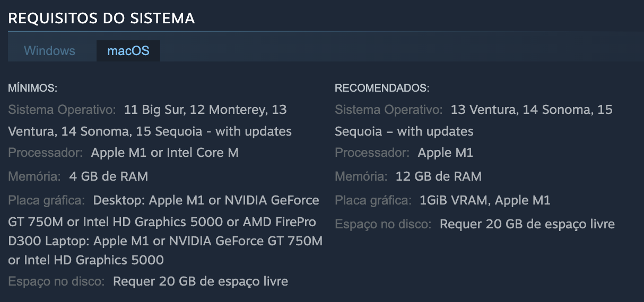Click the "1GiB VRAM, Apple M1" text
Viewport: 644px width, 302px height.
(485, 200)
